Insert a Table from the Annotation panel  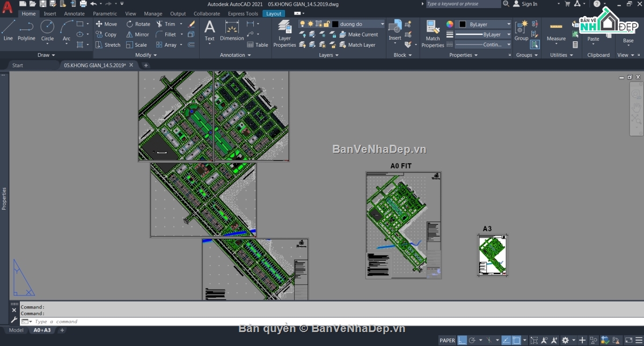point(258,45)
